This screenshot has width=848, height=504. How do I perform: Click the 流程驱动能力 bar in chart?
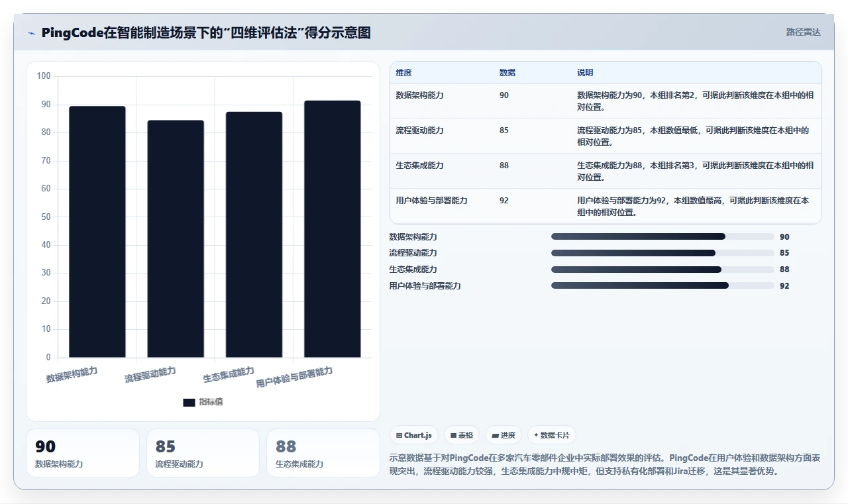click(x=176, y=239)
